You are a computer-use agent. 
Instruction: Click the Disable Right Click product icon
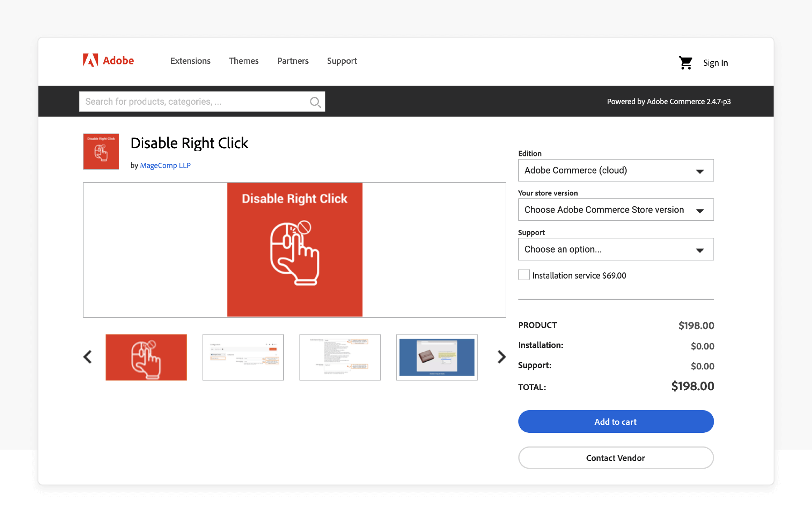pos(101,151)
